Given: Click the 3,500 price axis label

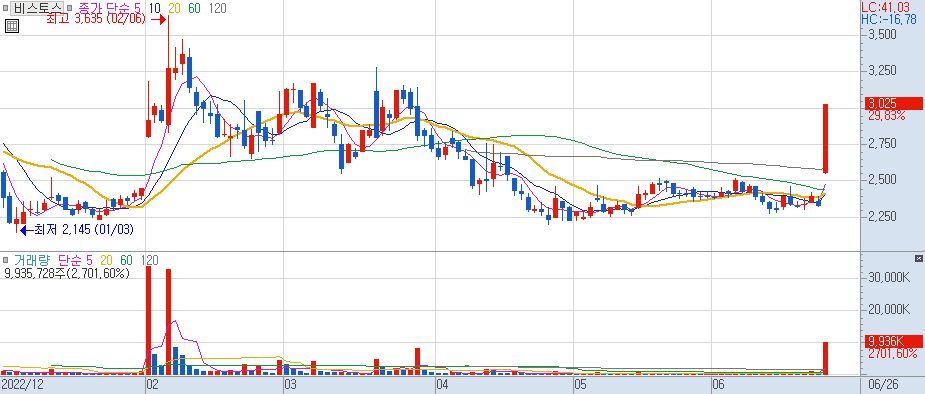Looking at the screenshot, I should tap(883, 35).
